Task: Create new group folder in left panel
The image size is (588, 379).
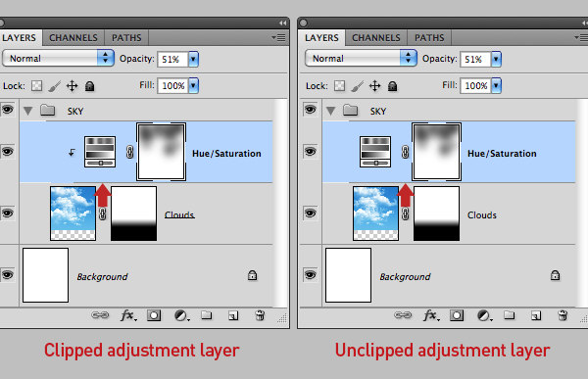Action: click(x=206, y=315)
